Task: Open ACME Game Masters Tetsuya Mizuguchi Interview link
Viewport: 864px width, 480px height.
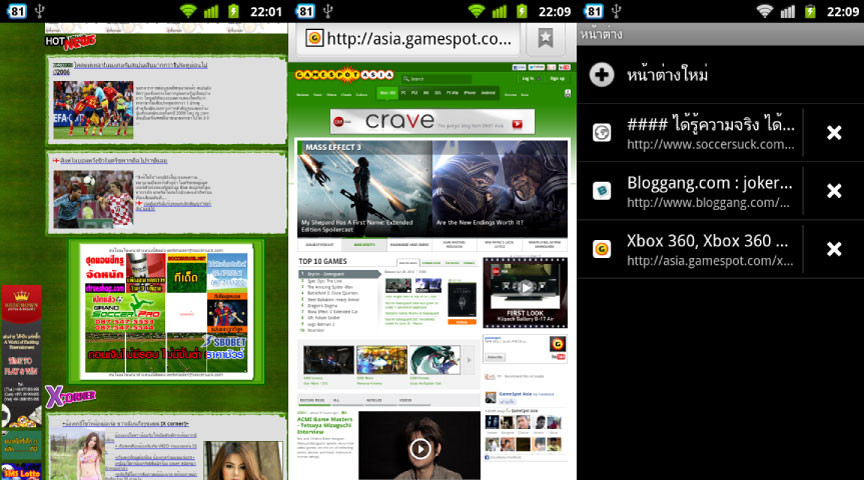Action: (325, 425)
